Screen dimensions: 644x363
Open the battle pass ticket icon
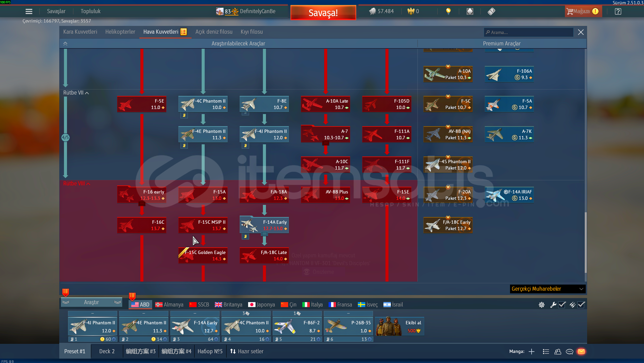(x=491, y=11)
